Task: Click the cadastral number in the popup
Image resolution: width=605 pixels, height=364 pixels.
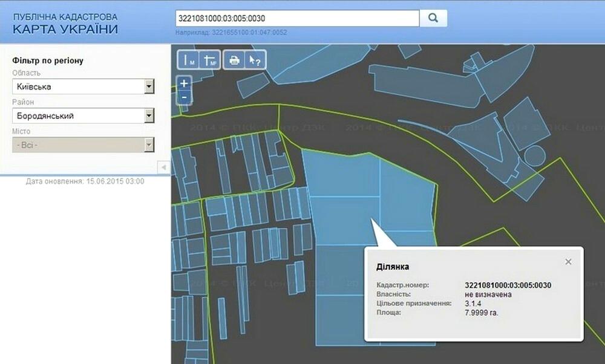Action: 508,285
